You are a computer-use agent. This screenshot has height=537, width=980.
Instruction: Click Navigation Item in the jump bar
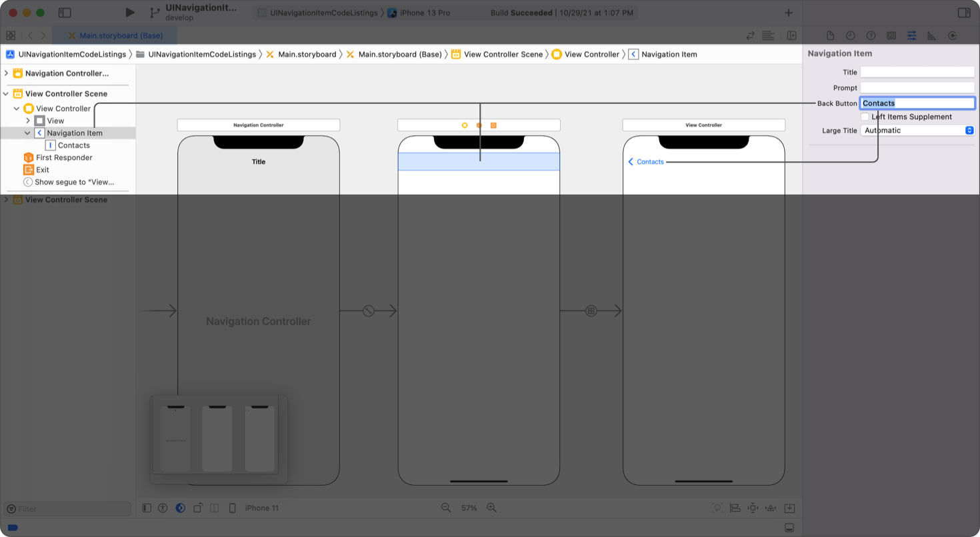667,54
